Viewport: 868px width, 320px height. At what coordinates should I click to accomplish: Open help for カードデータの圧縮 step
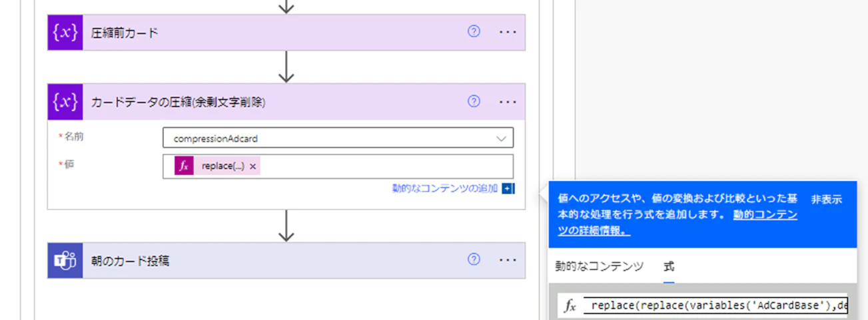pos(474,101)
